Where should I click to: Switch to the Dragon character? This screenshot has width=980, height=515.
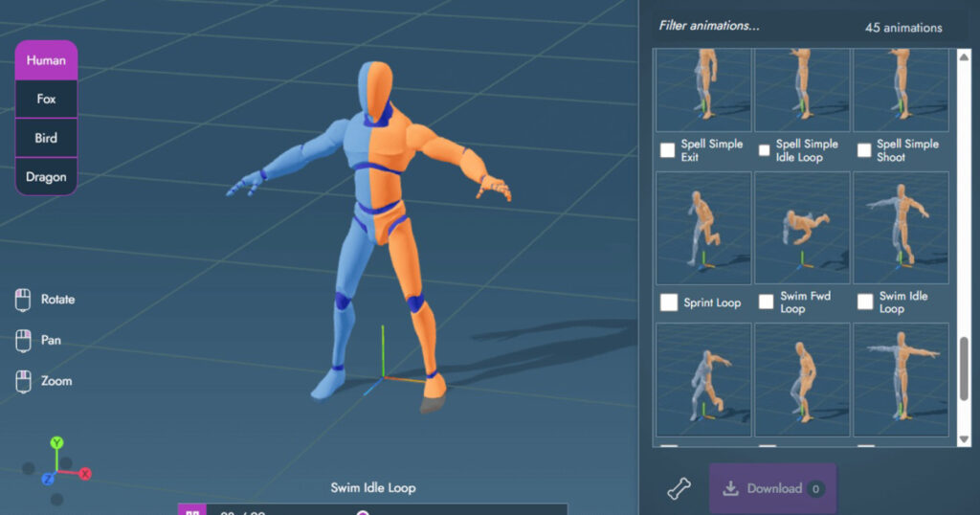pos(46,176)
